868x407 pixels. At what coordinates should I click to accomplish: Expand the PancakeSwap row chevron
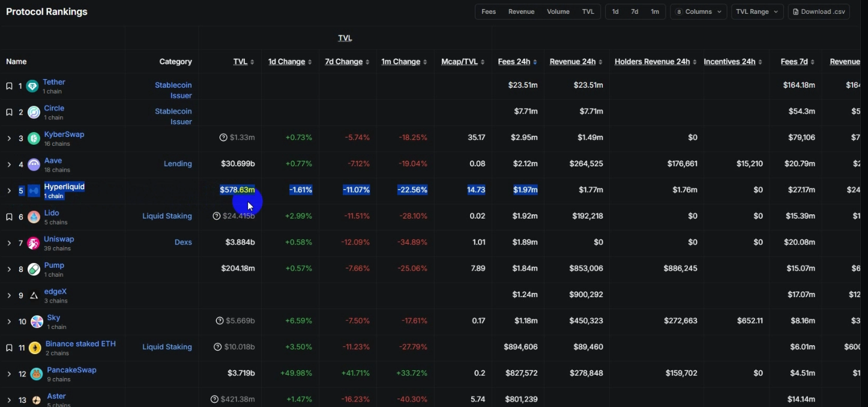[9, 374]
